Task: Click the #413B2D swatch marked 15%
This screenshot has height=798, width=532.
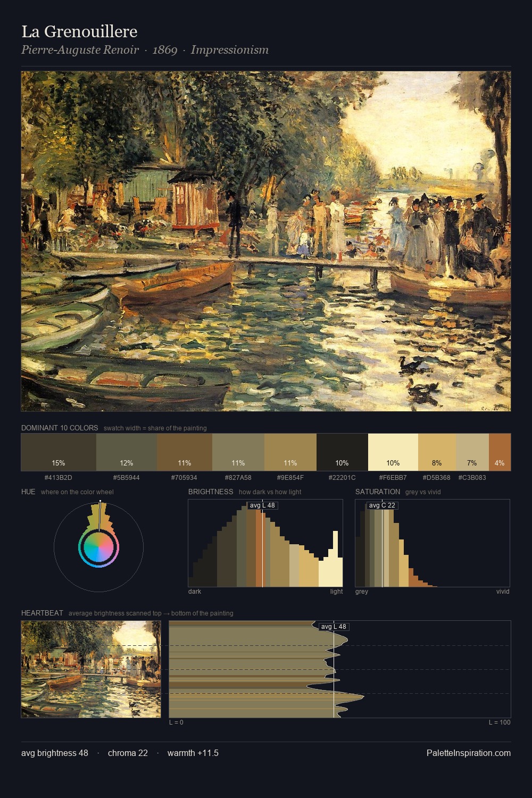Action: click(x=59, y=452)
